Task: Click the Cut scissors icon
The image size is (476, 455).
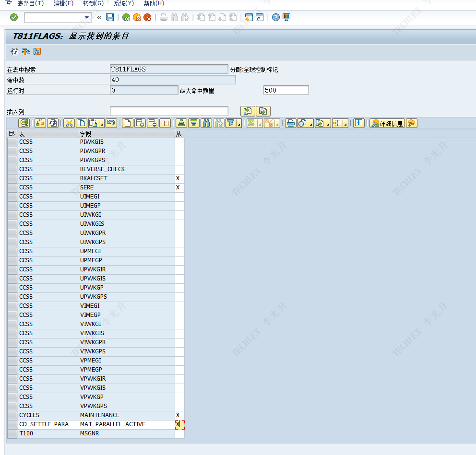Action: (x=69, y=123)
